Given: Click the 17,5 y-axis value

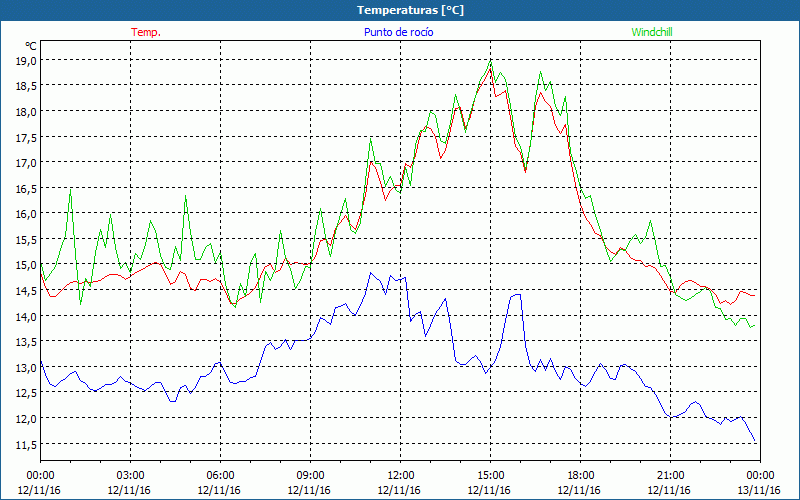Looking at the screenshot, I should coord(27,137).
